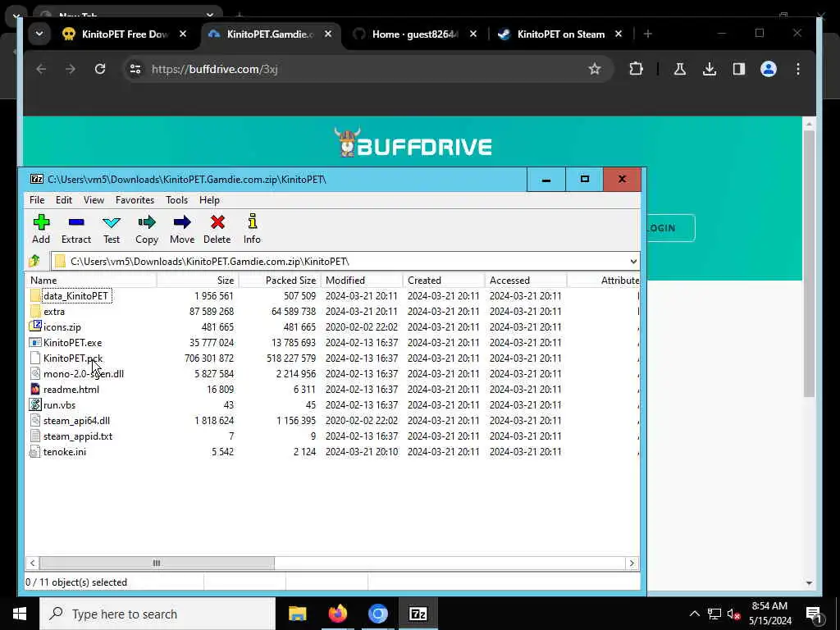
Task: Go back in the browser
Action: pyautogui.click(x=41, y=69)
